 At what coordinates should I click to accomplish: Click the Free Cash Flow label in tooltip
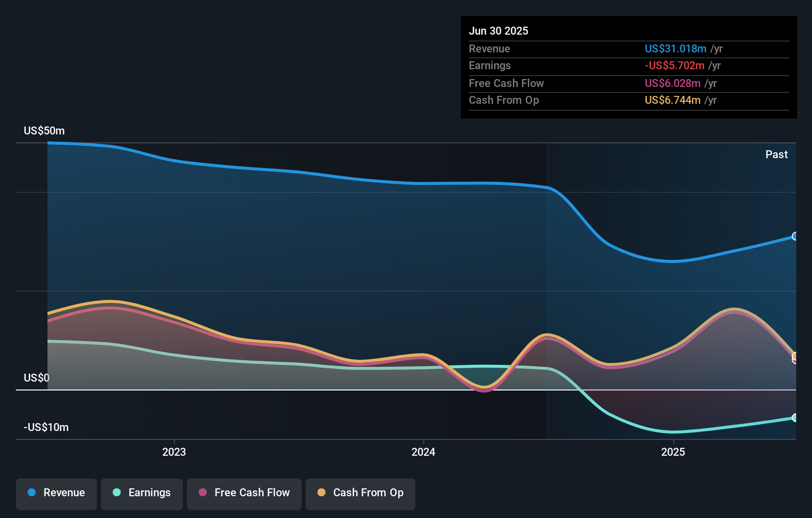[x=506, y=84]
